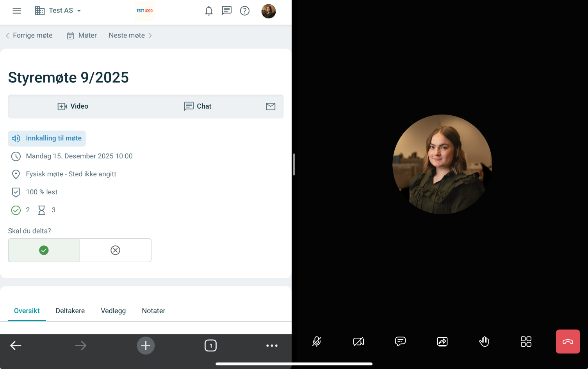Go forward with the browser forward arrow
The width and height of the screenshot is (588, 369).
[81, 346]
